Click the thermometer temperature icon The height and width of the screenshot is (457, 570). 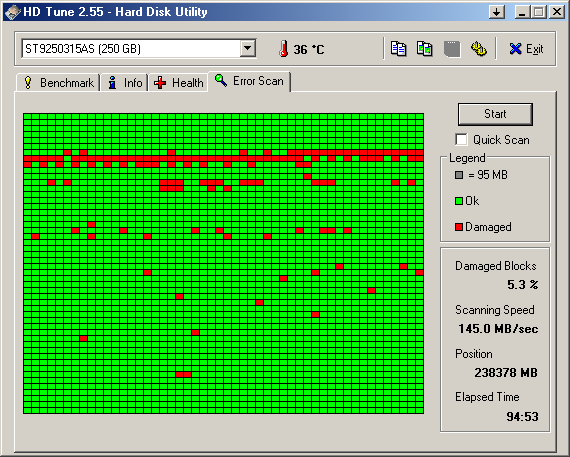pyautogui.click(x=284, y=48)
